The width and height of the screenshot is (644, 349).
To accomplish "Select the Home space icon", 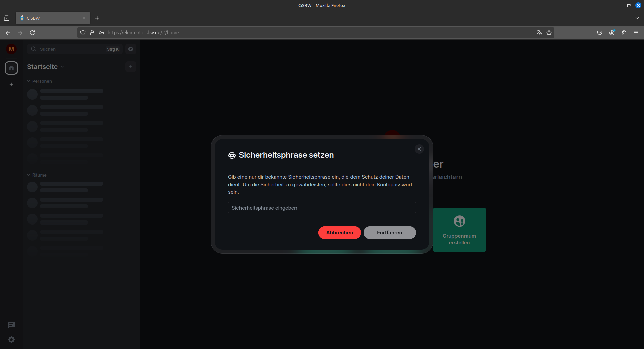I will coord(11,68).
